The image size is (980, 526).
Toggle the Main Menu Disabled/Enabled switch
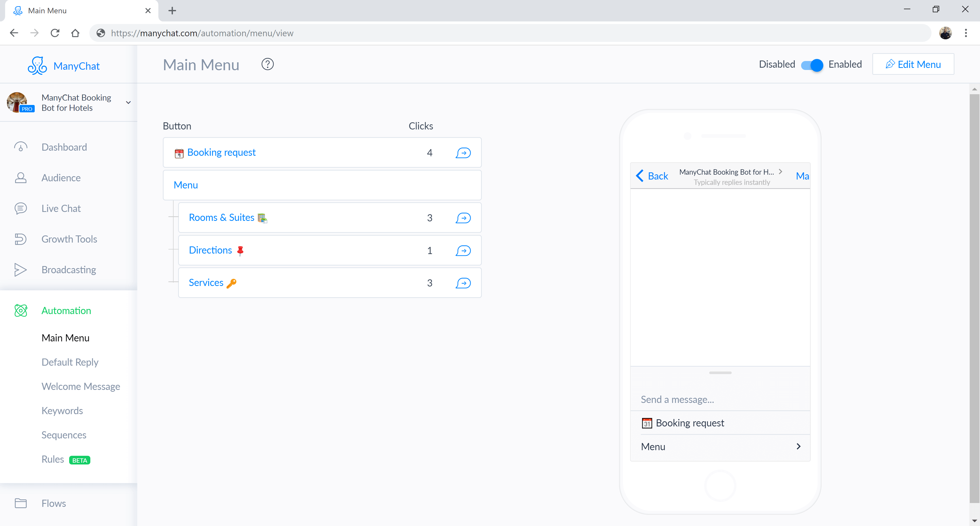point(812,65)
